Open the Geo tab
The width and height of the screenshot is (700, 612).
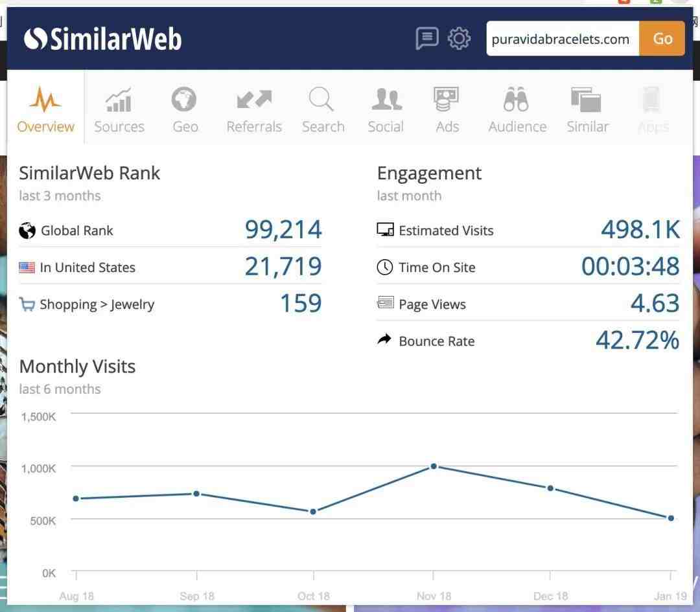point(185,109)
